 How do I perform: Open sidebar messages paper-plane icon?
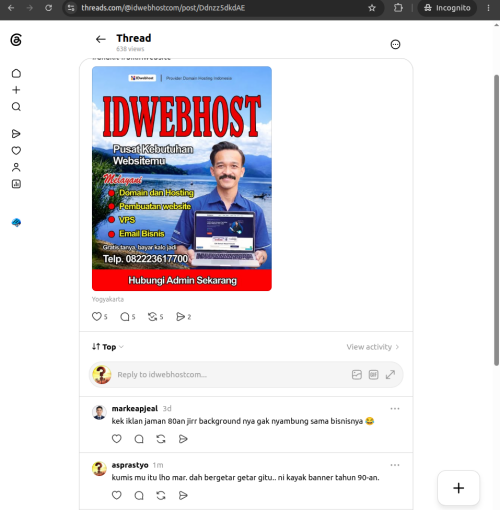click(16, 134)
